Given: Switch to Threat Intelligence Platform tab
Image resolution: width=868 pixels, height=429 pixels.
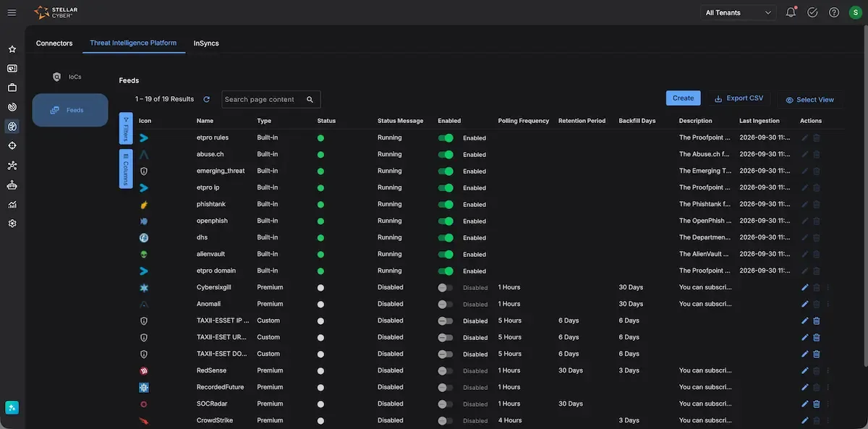Looking at the screenshot, I should pyautogui.click(x=133, y=43).
